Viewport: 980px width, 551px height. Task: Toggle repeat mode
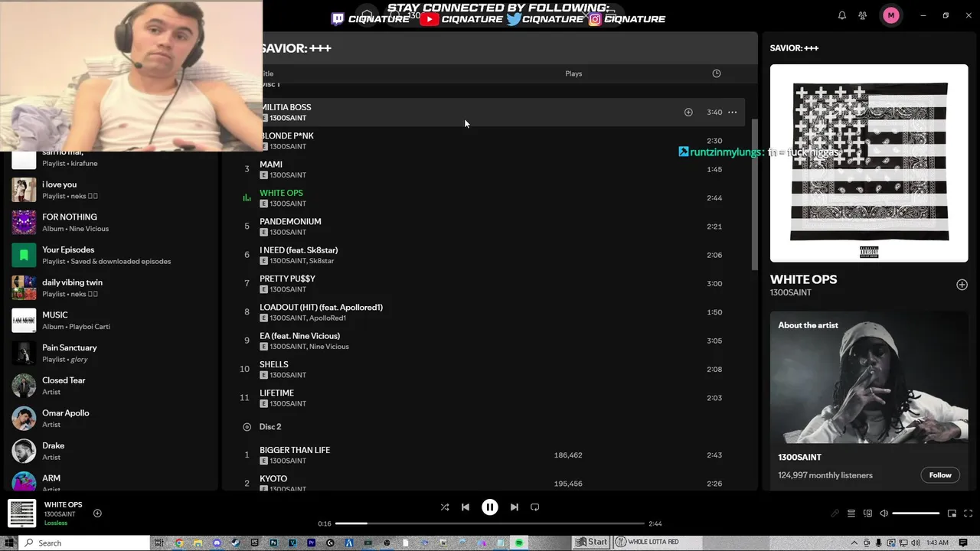tap(535, 507)
